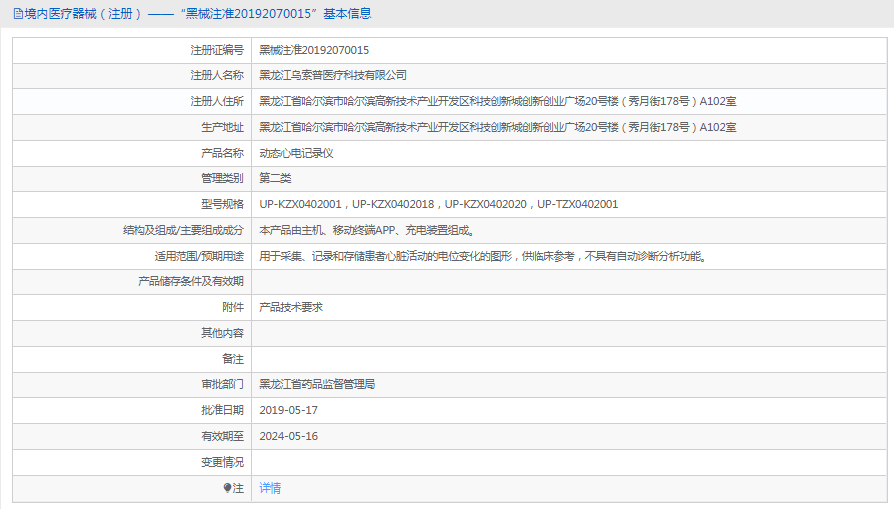Click the 变更情况 label
Screen dimensions: 894x509
tap(222, 462)
